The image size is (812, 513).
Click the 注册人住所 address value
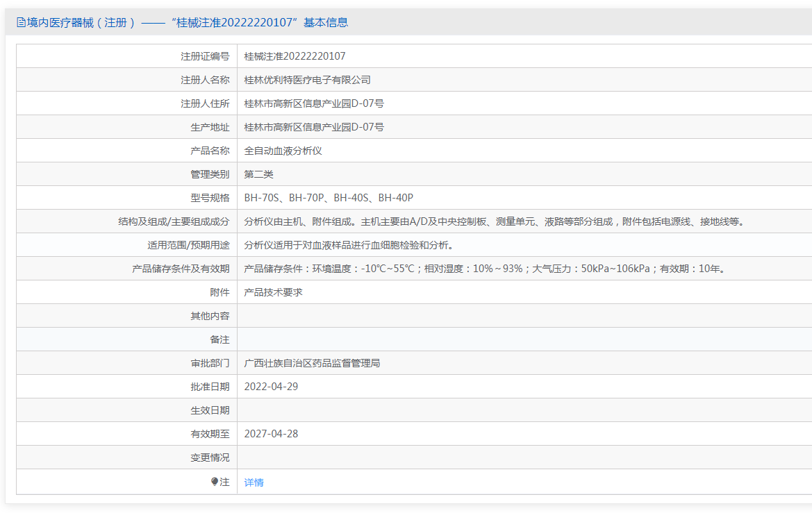[314, 103]
